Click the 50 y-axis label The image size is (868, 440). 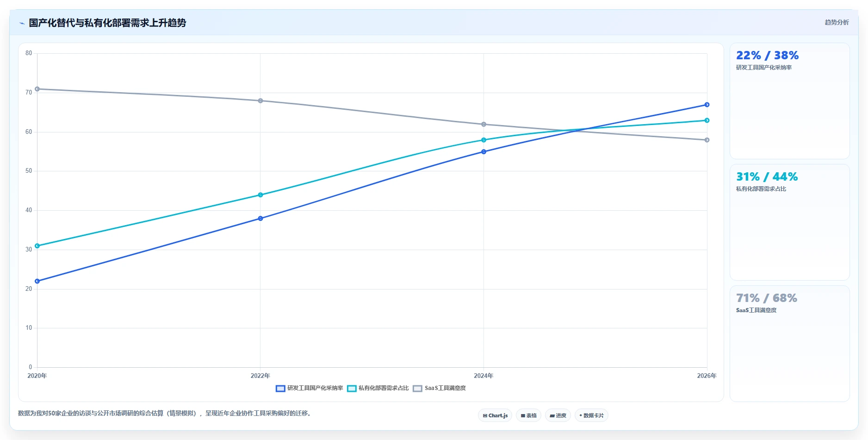29,171
